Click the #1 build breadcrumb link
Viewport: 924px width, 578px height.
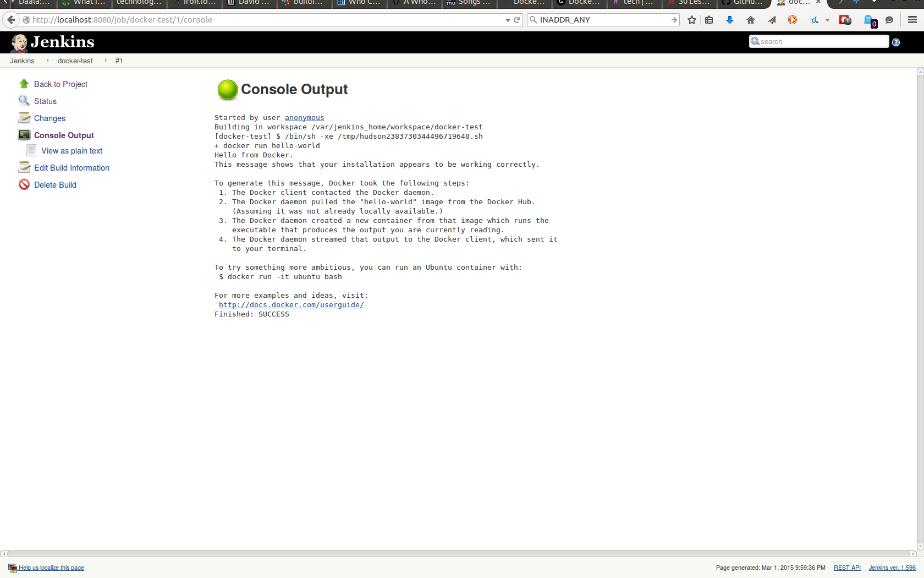119,61
